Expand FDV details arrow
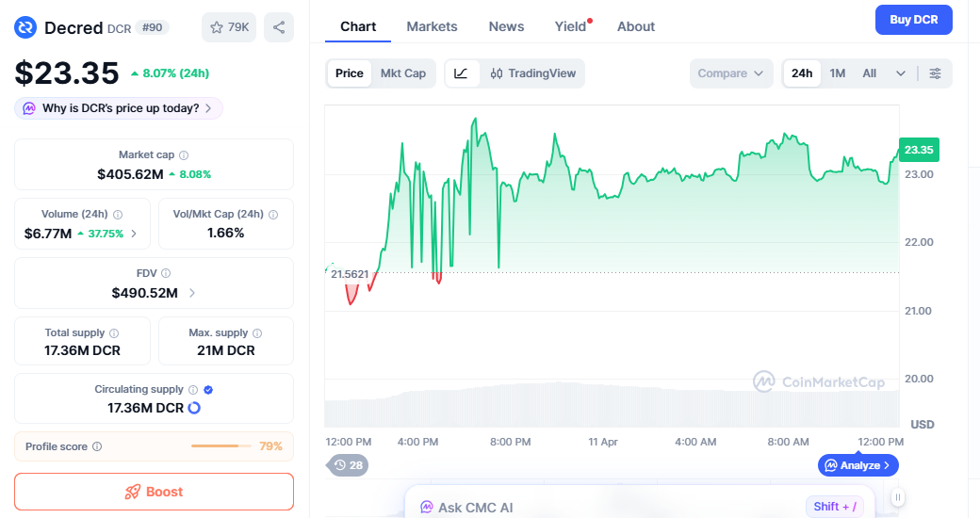The image size is (980, 518). (192, 293)
